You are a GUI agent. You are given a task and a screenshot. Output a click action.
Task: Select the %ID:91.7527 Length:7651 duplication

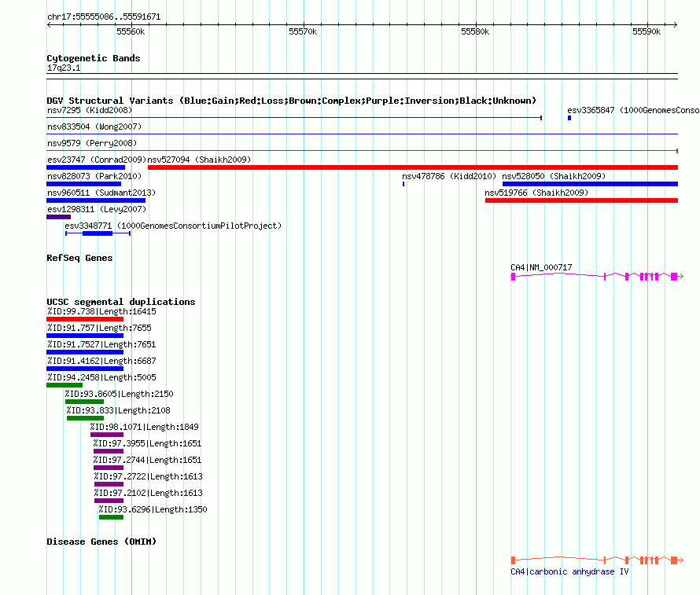(x=85, y=352)
